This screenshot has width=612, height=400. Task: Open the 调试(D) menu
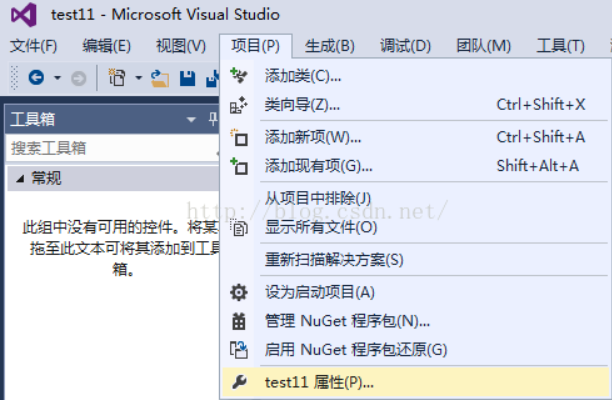[405, 46]
